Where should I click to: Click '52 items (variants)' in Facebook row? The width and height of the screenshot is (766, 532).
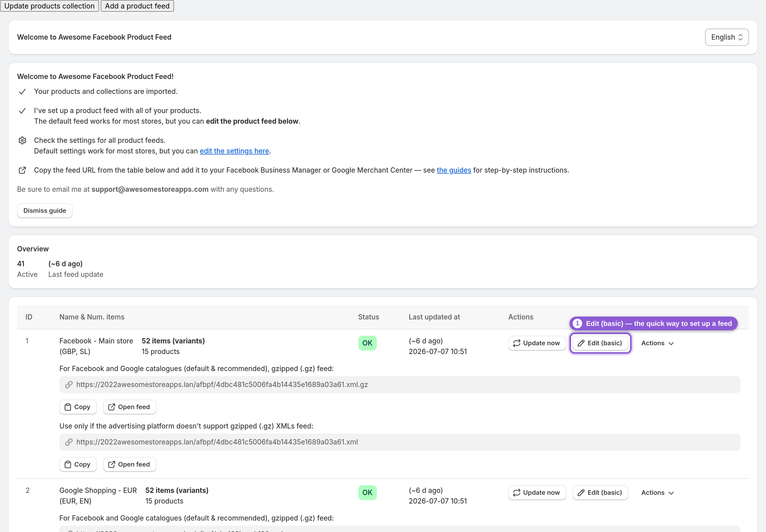point(173,341)
